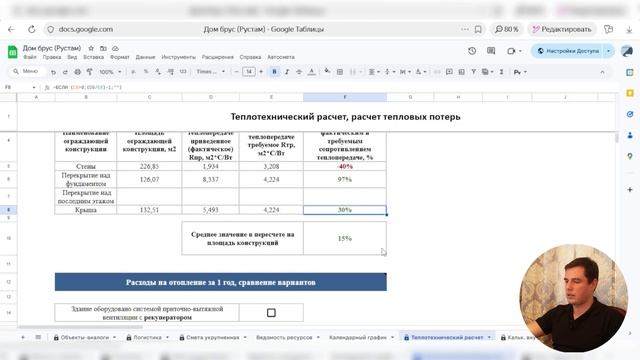Open version history clock icon
The width and height of the screenshot is (640, 360).
click(472, 51)
